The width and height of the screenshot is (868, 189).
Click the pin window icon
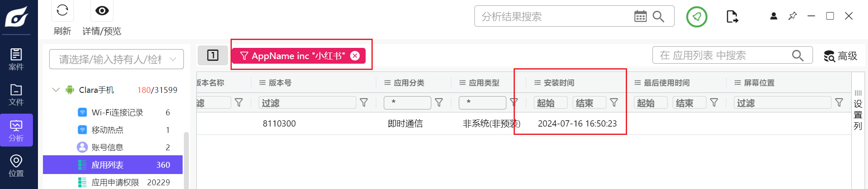coord(793,16)
